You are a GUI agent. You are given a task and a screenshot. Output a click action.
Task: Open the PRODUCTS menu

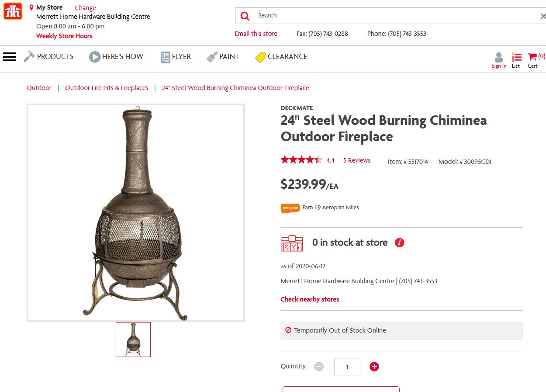tap(49, 57)
